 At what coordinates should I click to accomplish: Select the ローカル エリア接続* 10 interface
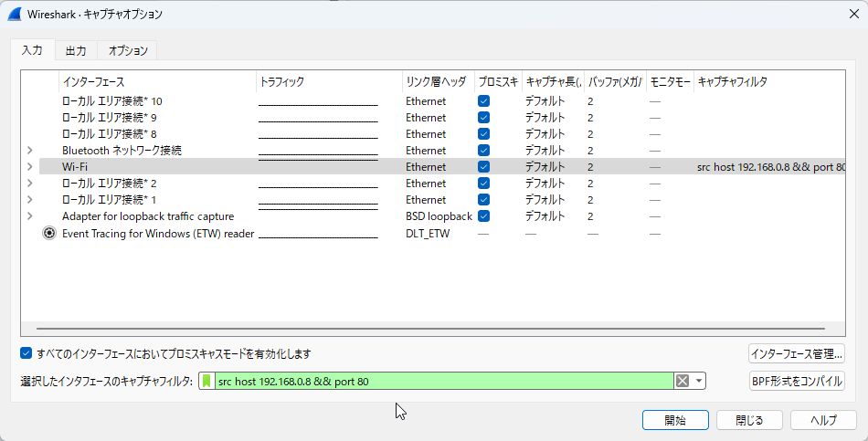point(112,101)
